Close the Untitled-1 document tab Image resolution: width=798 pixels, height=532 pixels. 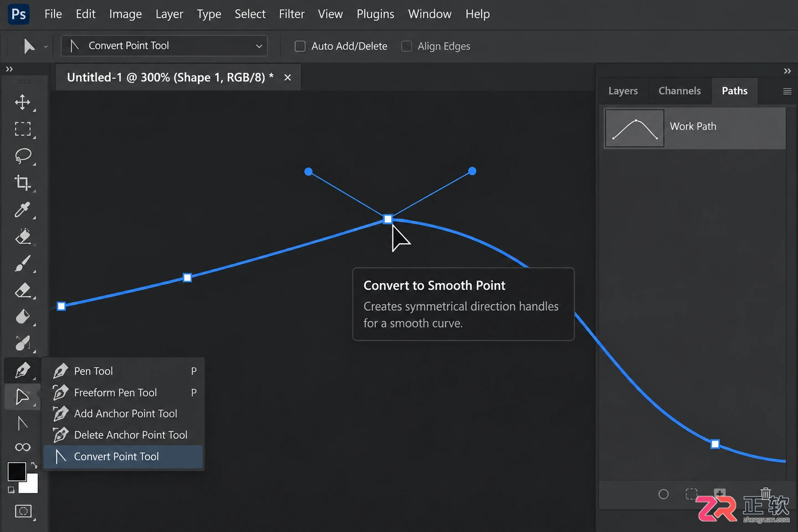pos(288,78)
